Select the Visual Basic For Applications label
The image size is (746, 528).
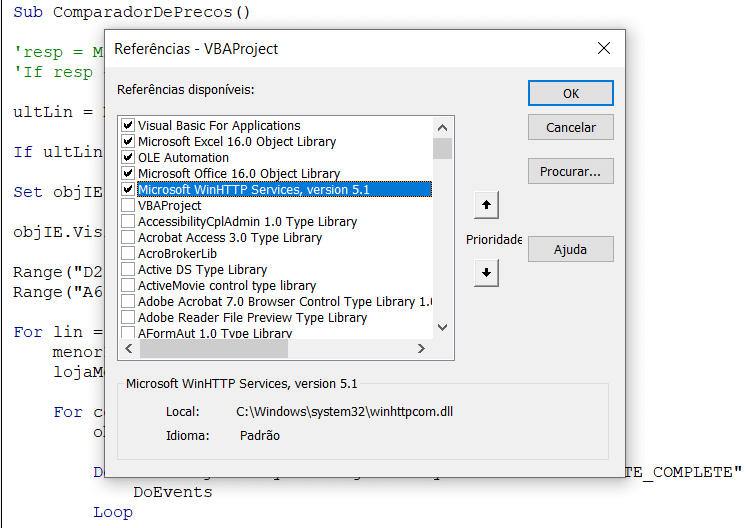point(219,126)
